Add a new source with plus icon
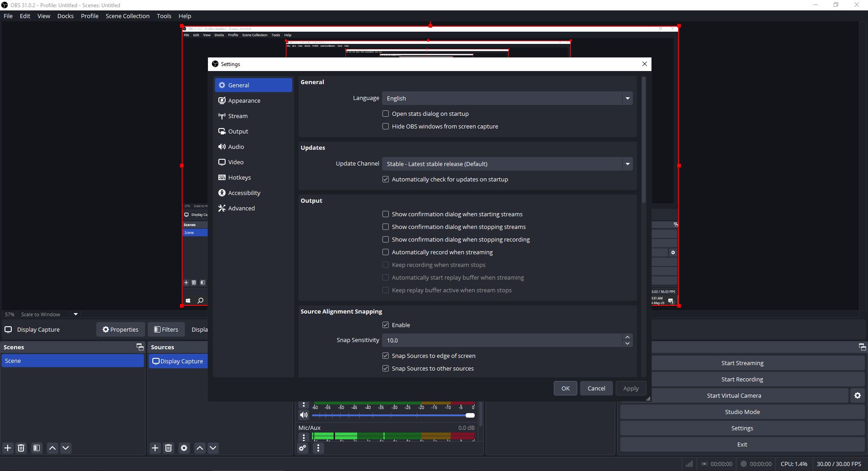This screenshot has height=471, width=868. pos(155,448)
